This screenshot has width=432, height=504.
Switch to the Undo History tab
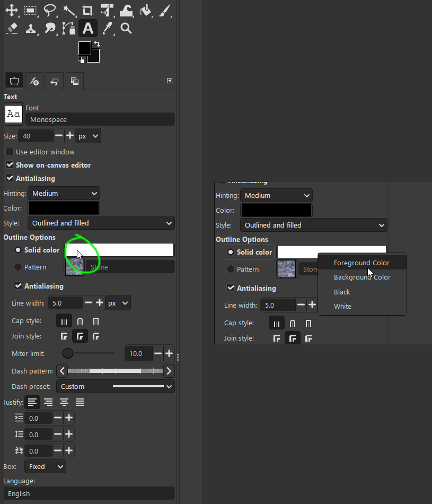coord(54,81)
